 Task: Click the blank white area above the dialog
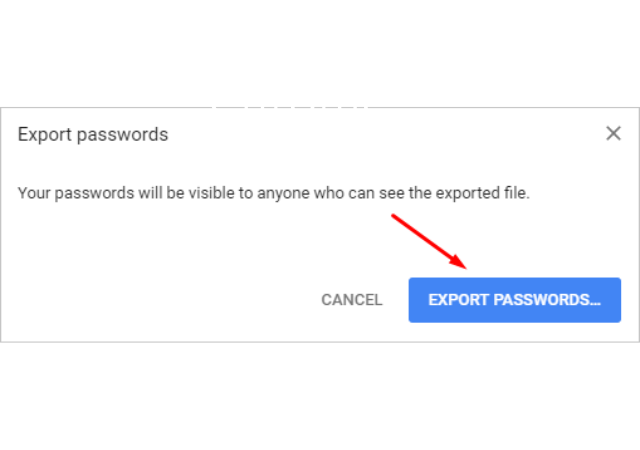(x=320, y=53)
